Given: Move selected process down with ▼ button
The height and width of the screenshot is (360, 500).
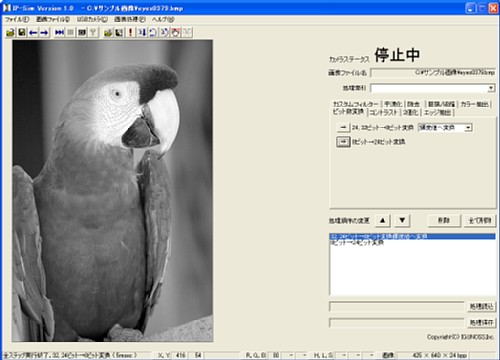Looking at the screenshot, I should (x=402, y=220).
